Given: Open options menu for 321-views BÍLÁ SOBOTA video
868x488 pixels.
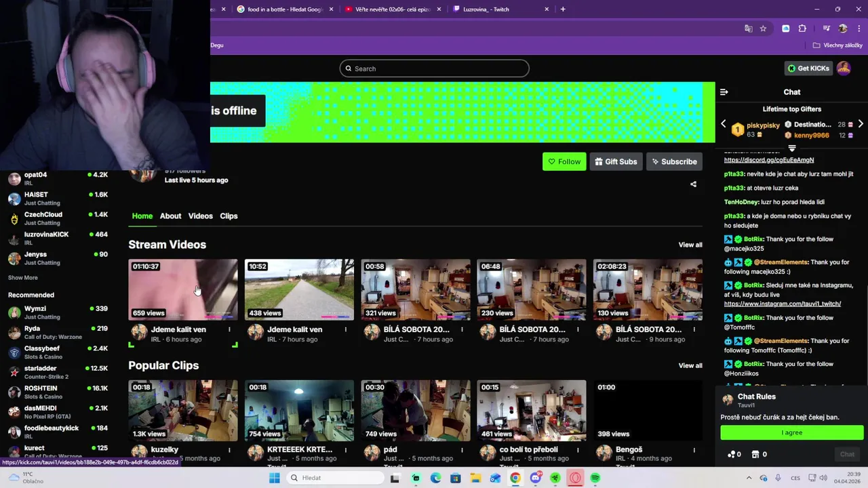Looking at the screenshot, I should pyautogui.click(x=462, y=329).
